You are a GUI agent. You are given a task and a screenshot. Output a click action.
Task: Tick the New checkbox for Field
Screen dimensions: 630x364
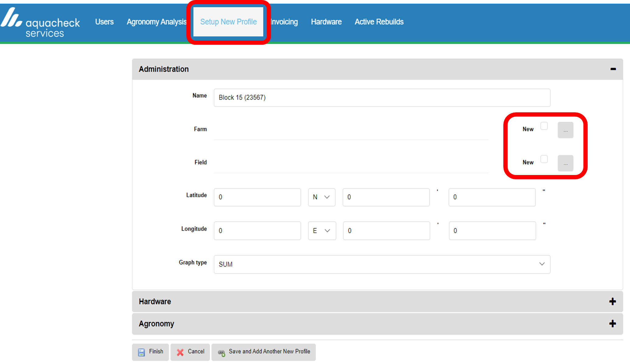coord(544,159)
